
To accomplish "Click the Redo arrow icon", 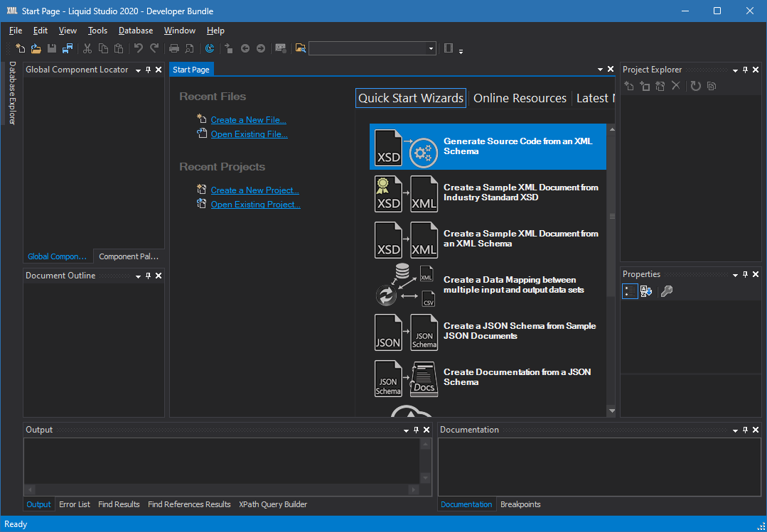I will 154,48.
